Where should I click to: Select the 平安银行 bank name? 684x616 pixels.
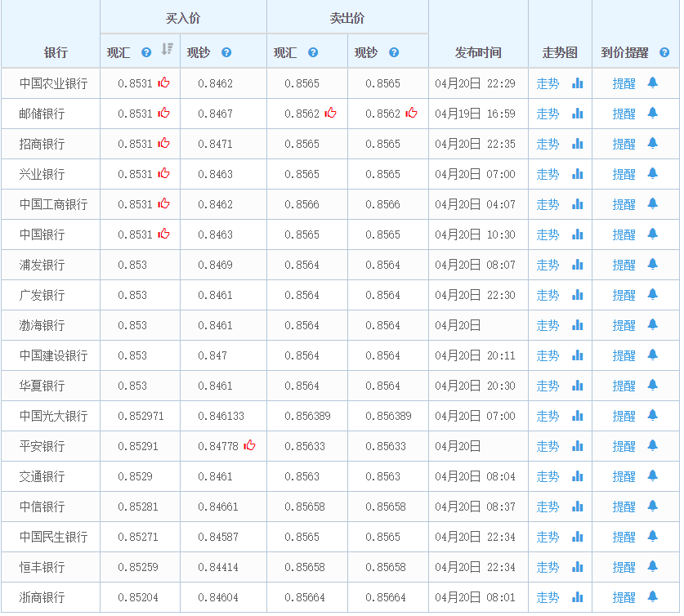[42, 446]
